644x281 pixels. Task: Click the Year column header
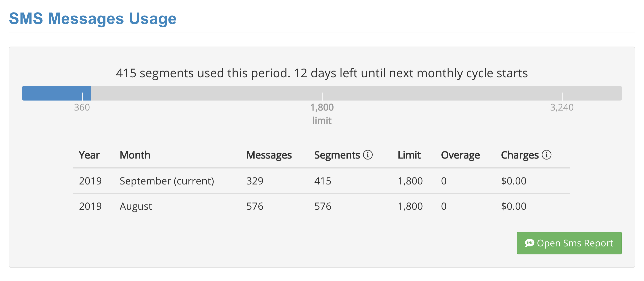89,155
